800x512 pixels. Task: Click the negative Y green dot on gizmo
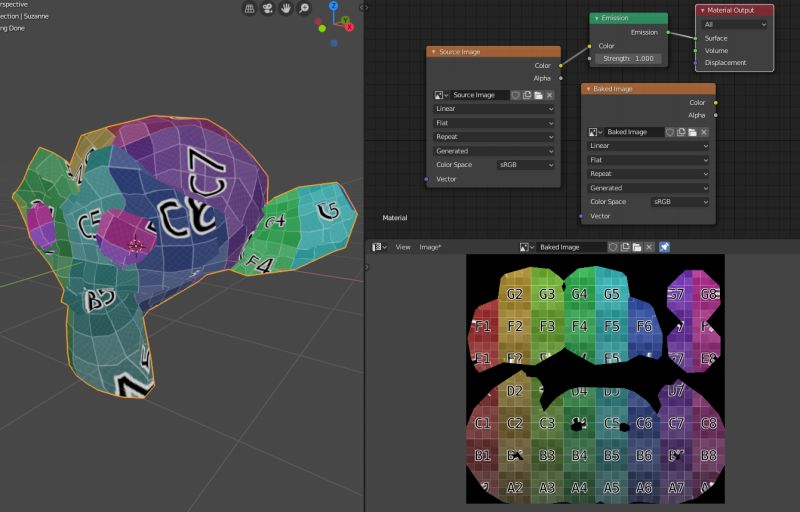pyautogui.click(x=322, y=29)
